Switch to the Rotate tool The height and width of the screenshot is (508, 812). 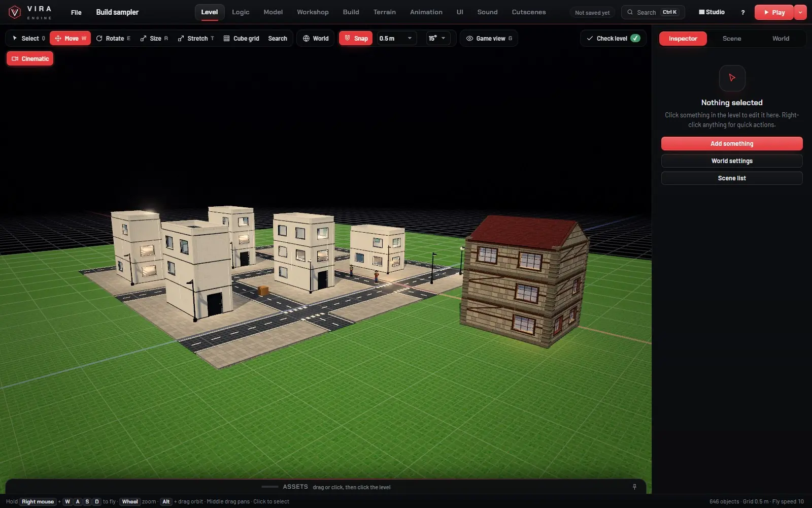(x=113, y=38)
